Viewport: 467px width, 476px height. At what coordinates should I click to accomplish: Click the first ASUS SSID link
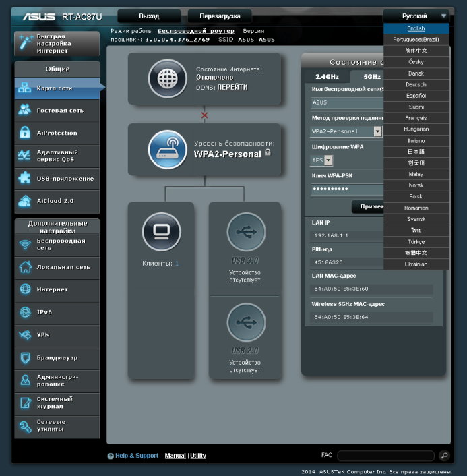click(x=246, y=40)
